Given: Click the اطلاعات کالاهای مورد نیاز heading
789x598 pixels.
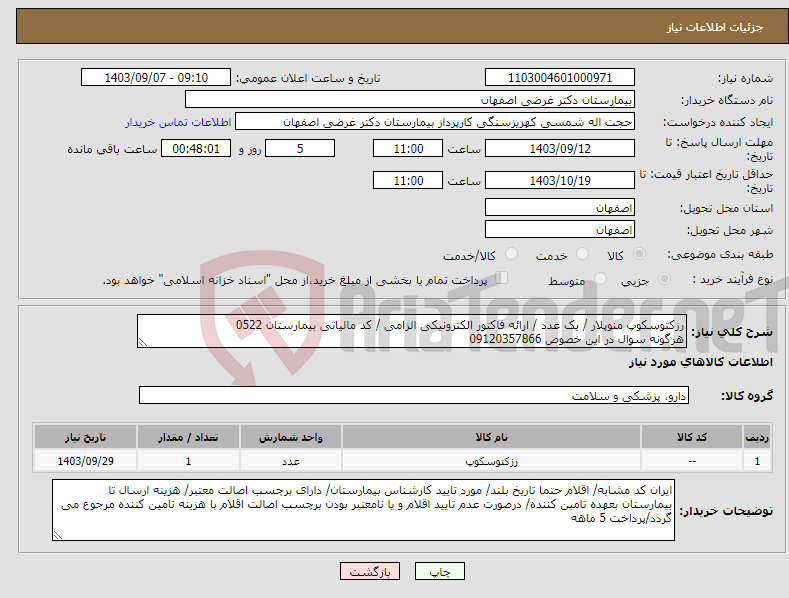Looking at the screenshot, I should pos(701,362).
